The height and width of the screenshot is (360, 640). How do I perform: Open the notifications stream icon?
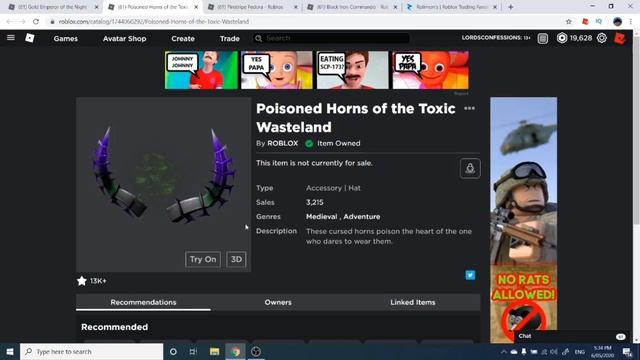pyautogui.click(x=542, y=38)
